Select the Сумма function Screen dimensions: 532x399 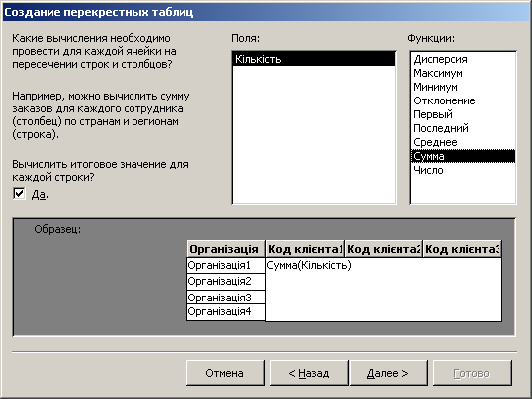click(x=463, y=156)
